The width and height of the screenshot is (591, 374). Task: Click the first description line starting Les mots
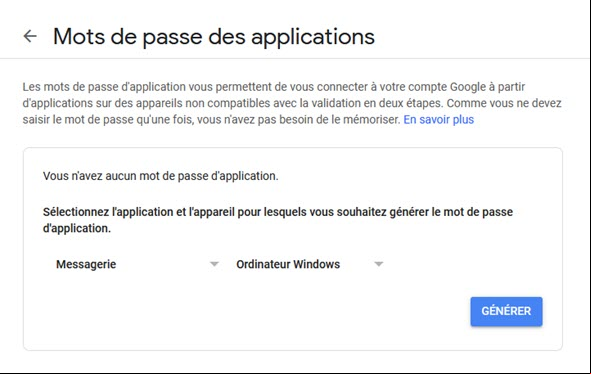(274, 87)
